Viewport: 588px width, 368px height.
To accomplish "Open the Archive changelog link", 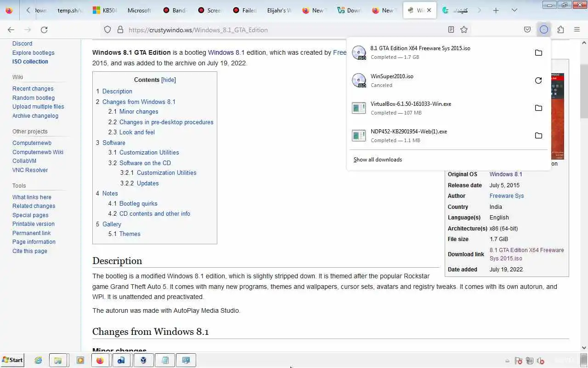I will point(35,116).
